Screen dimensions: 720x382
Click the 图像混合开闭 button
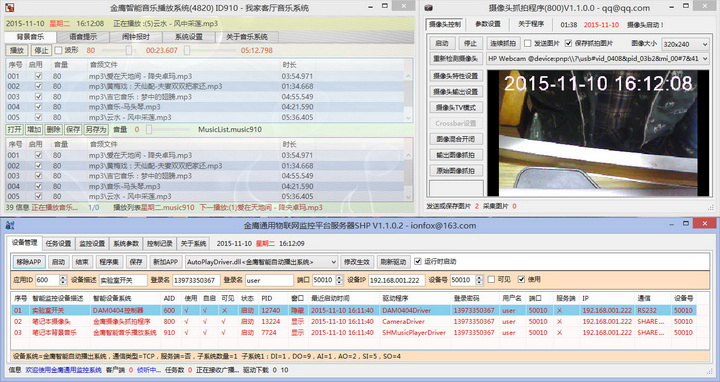456,139
